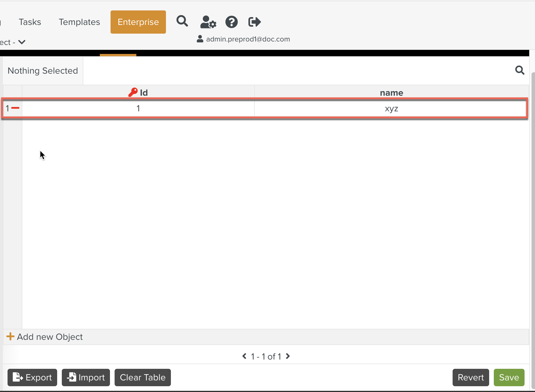Open the Templates tab

click(79, 22)
